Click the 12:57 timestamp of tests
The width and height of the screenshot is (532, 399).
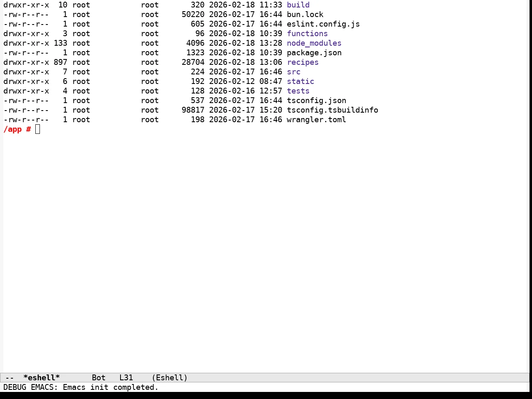(x=271, y=91)
